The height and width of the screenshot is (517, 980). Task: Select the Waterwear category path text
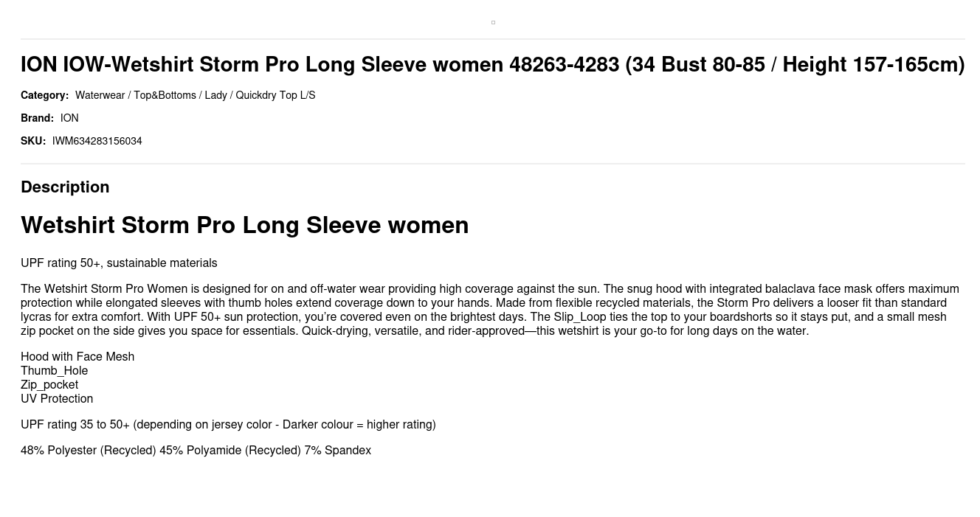(x=195, y=95)
